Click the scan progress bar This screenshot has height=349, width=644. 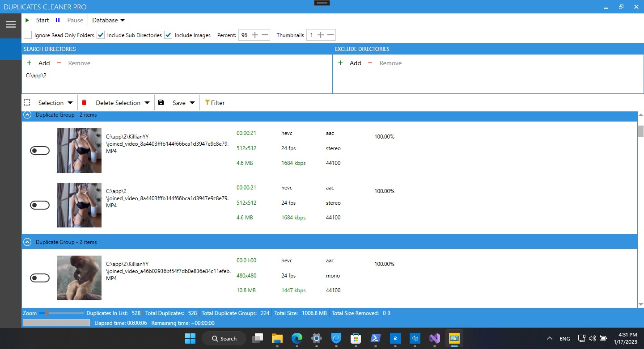pos(56,323)
